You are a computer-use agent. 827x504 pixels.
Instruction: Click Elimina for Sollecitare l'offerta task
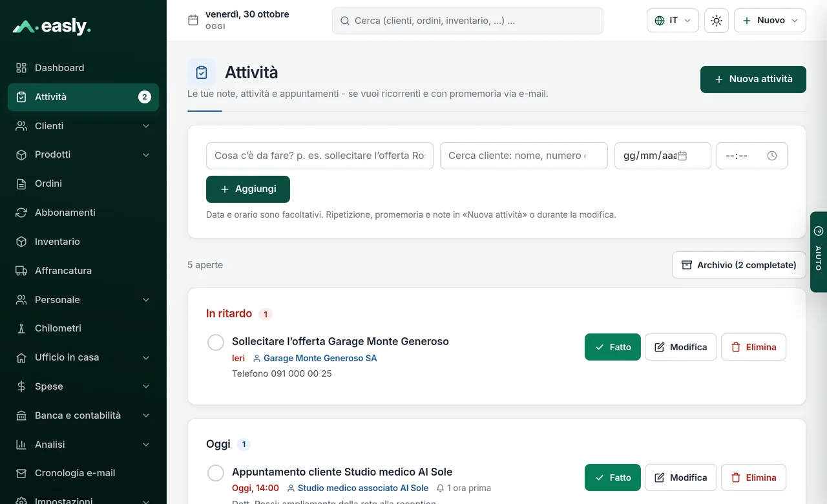pos(753,347)
